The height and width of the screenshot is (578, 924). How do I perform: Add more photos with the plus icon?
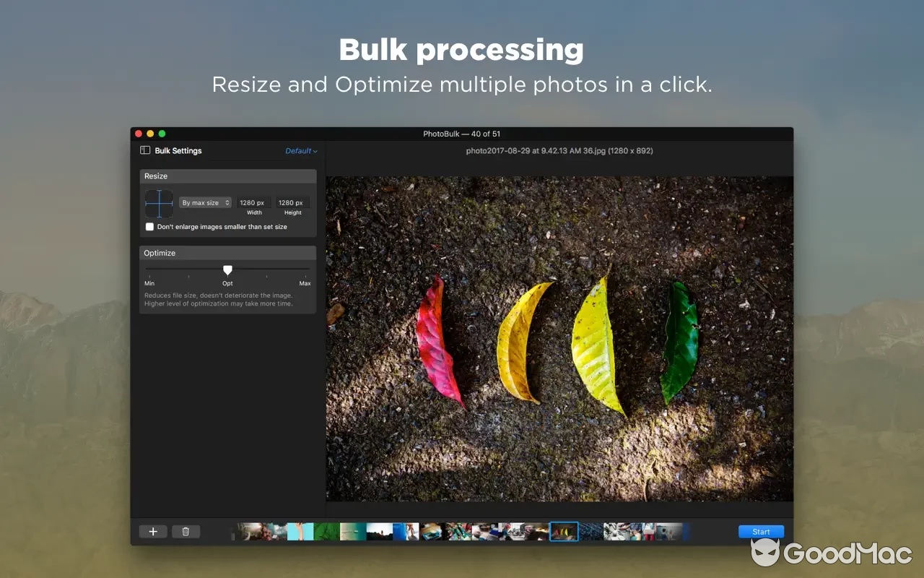pos(152,531)
